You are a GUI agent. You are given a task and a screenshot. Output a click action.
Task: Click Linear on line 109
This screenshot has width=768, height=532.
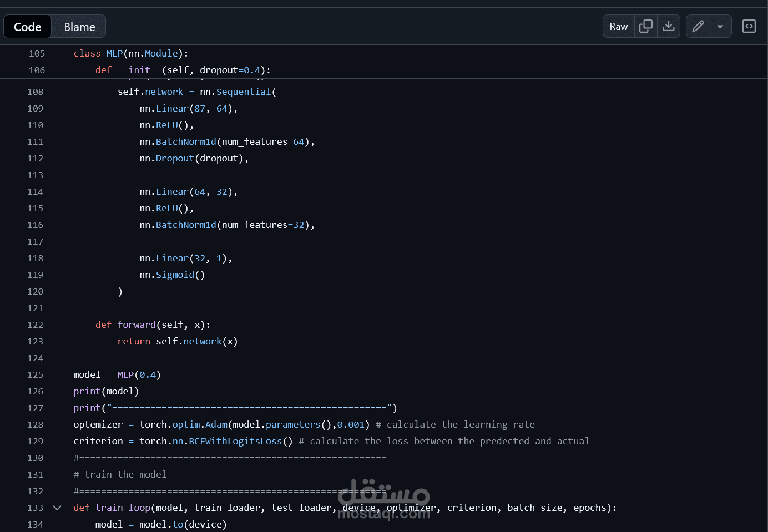(172, 108)
